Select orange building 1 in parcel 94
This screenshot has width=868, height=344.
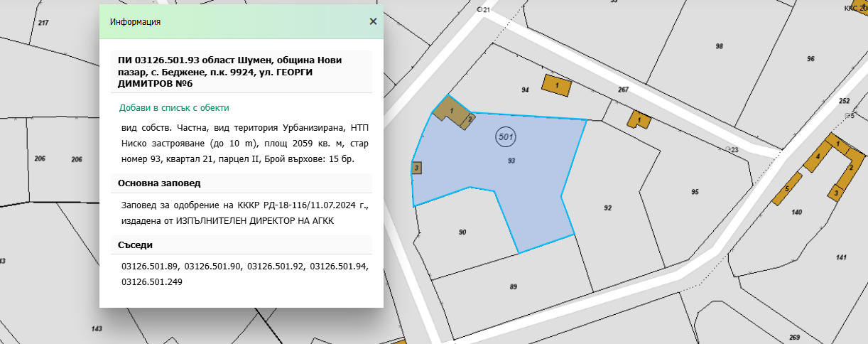[557, 85]
